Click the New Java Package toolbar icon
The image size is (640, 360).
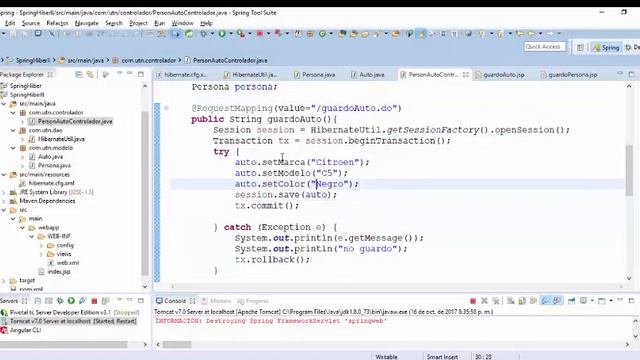310,34
